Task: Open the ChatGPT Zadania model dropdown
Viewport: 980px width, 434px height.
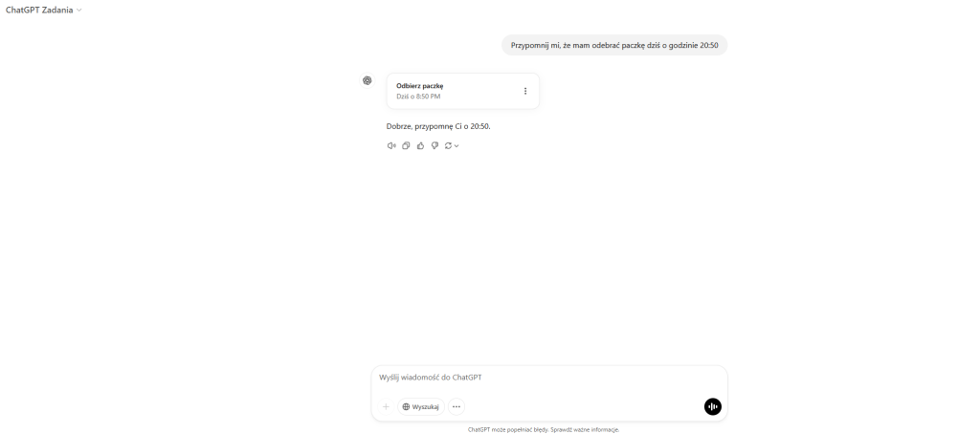Action: [44, 10]
